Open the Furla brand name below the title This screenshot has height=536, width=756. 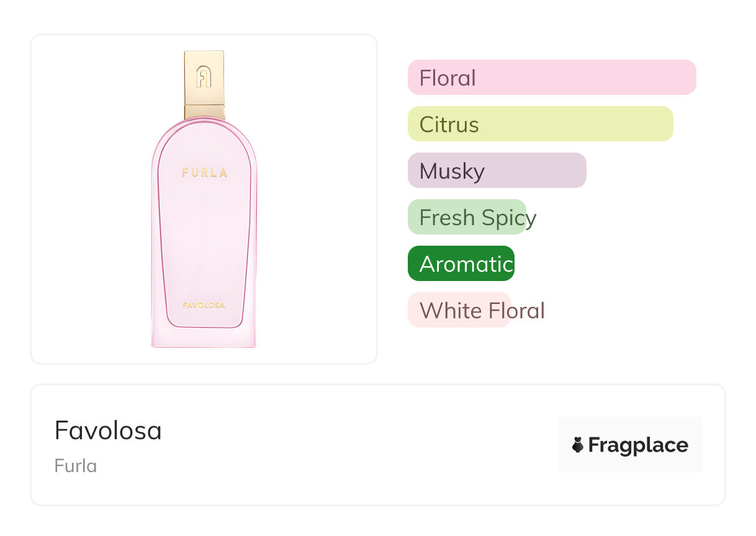(x=75, y=466)
